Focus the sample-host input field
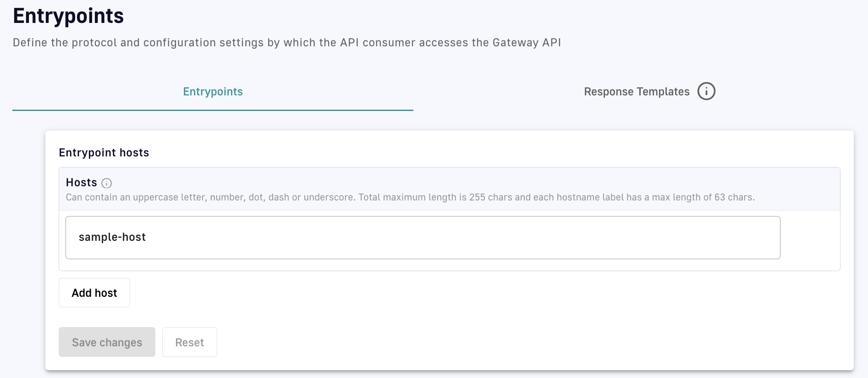 pyautogui.click(x=423, y=238)
